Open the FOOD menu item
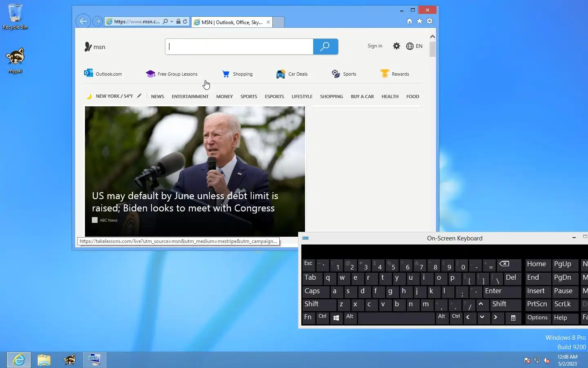The width and height of the screenshot is (588, 368). click(413, 96)
